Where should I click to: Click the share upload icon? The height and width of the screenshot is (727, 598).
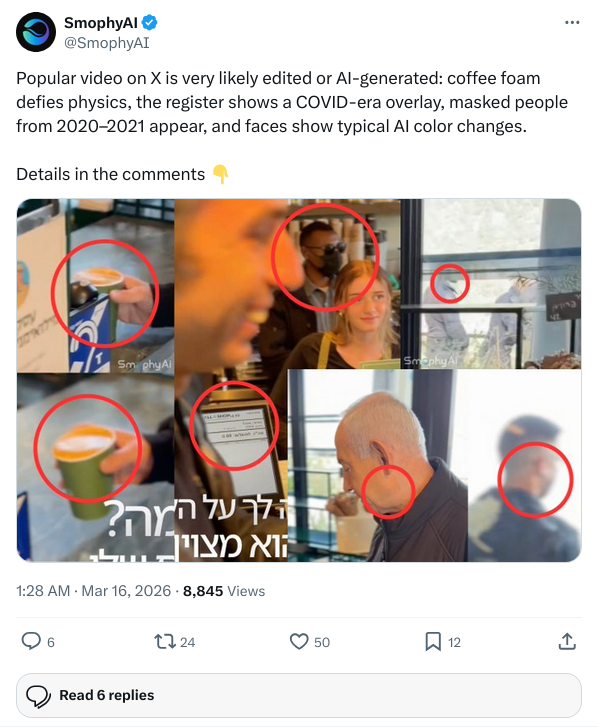[x=567, y=641]
